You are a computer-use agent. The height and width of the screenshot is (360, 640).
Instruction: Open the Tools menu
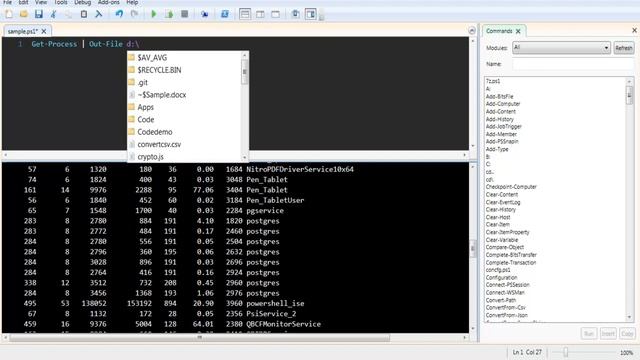60,2
